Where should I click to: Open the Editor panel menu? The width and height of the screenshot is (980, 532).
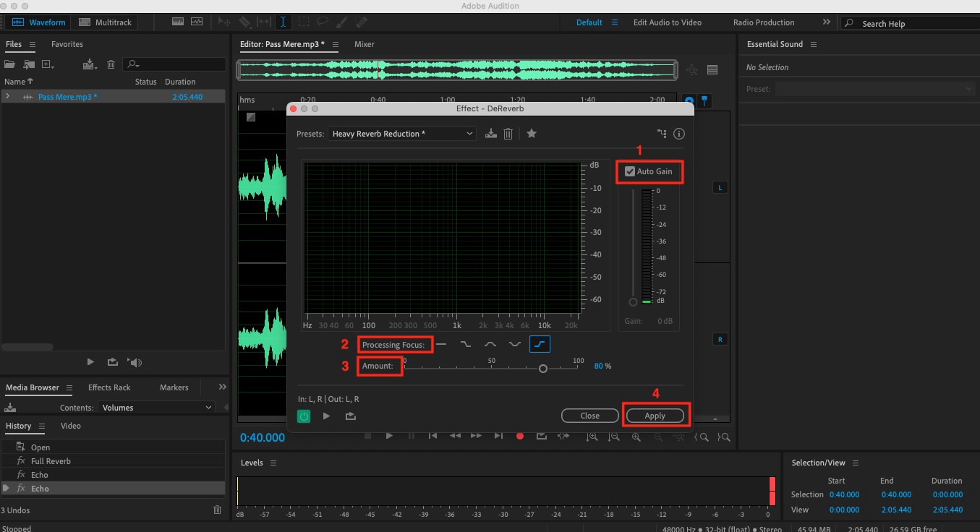(335, 44)
